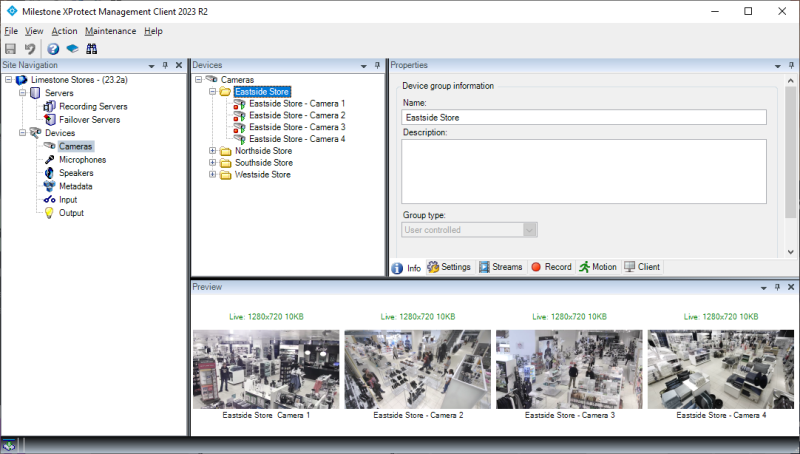Click the Limestone Stores site icon
This screenshot has width=800, height=454.
[x=21, y=80]
